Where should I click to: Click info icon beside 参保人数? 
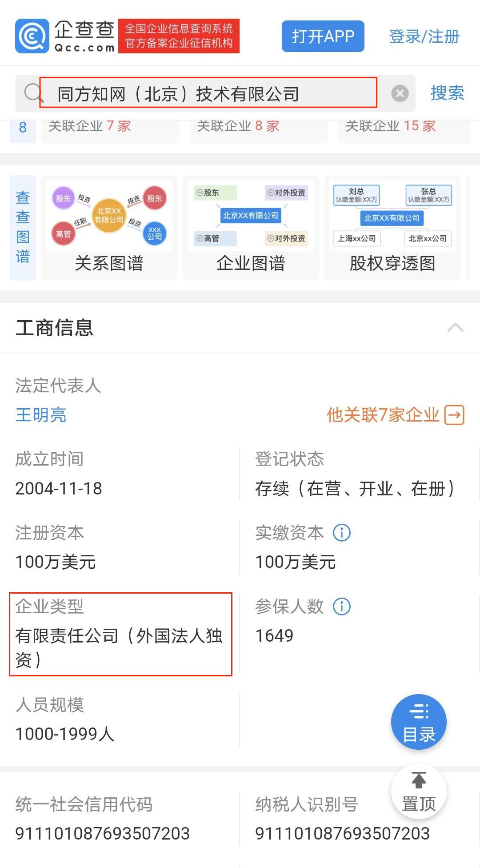coord(342,607)
